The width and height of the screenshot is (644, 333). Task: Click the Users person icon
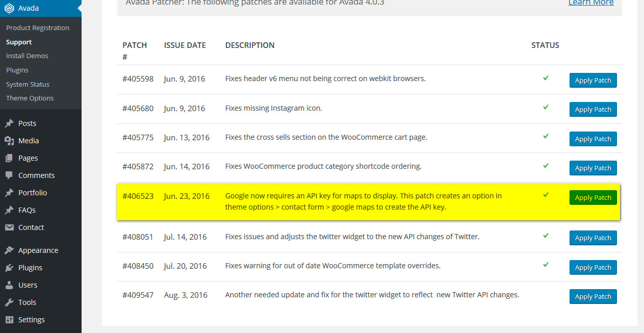click(9, 285)
